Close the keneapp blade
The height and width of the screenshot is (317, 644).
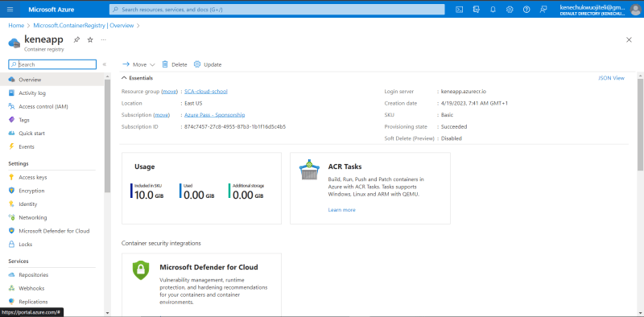point(629,40)
